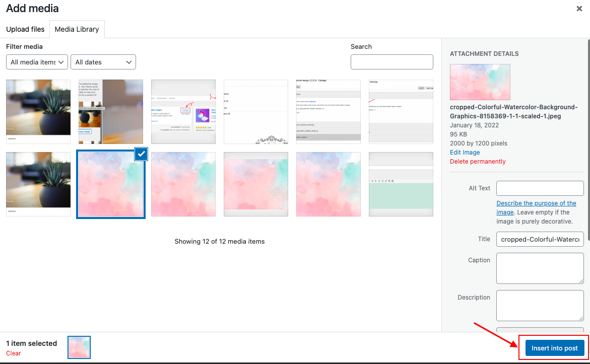Click inside the Search field
The width and height of the screenshot is (590, 364).
391,61
